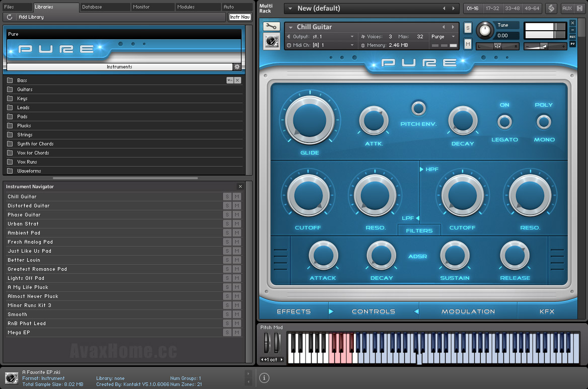Click the refresh icon beside Add Library

tap(10, 17)
